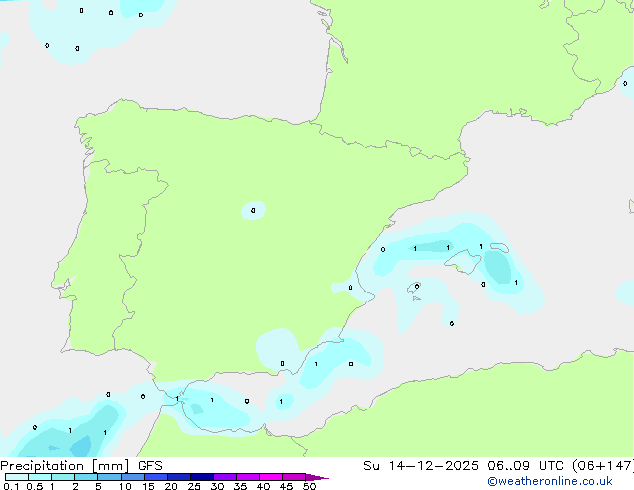
Task: Click the 45–50 mm legend color swatch
Action: pos(294,477)
